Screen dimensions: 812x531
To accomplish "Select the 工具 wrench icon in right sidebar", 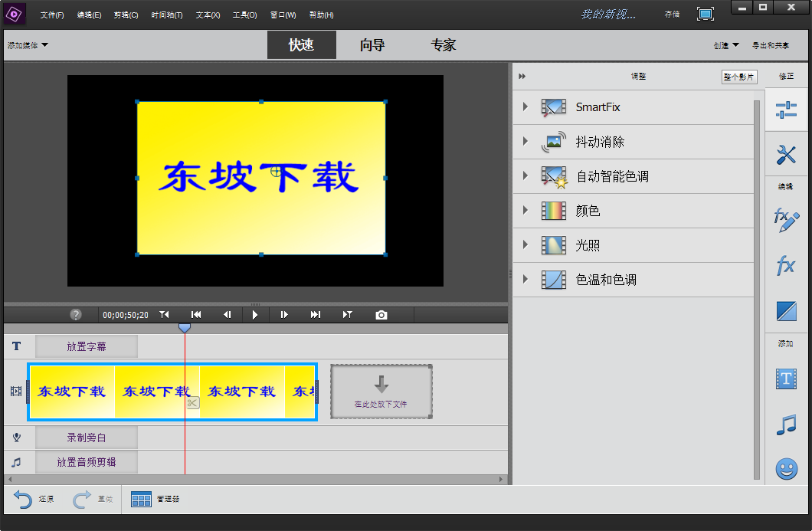I will pos(786,155).
